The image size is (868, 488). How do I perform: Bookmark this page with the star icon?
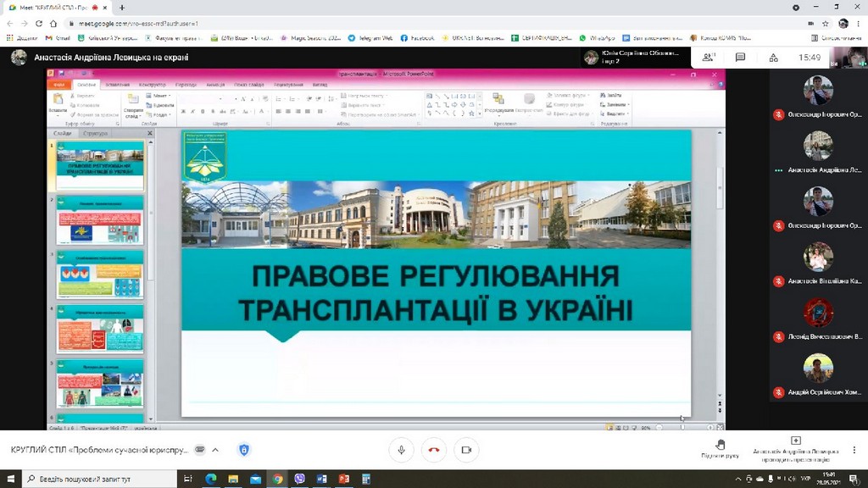click(825, 24)
